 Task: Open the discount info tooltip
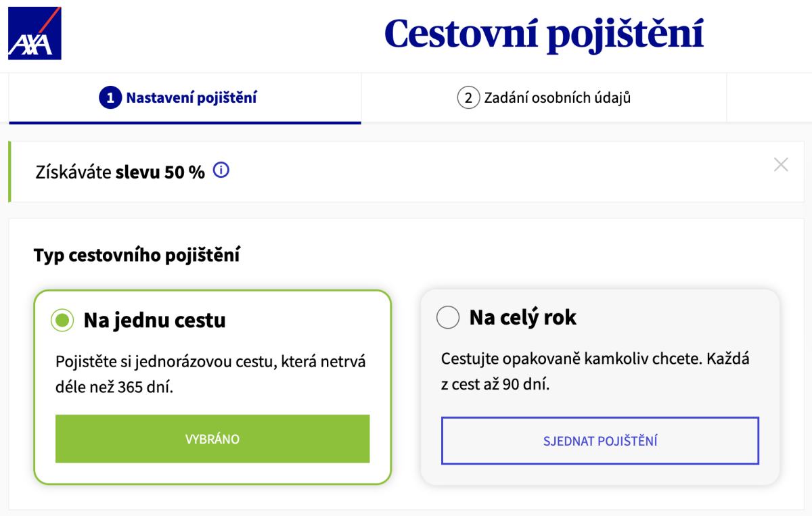[x=221, y=171]
